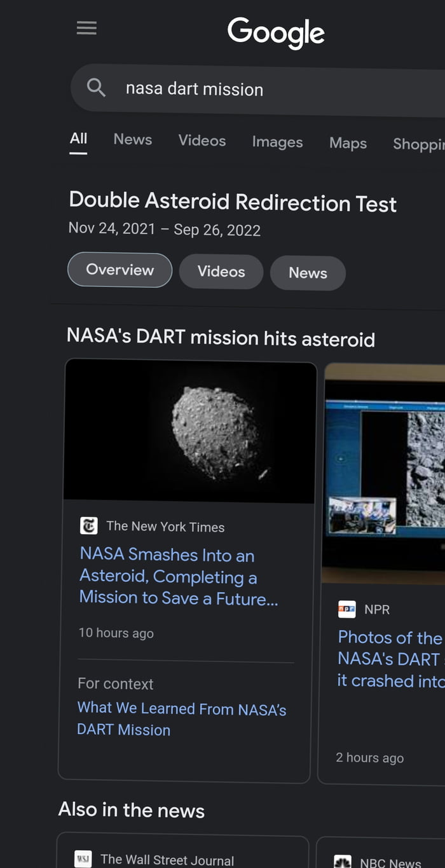Switch to the Videos search tab
This screenshot has height=868, width=445.
click(202, 141)
